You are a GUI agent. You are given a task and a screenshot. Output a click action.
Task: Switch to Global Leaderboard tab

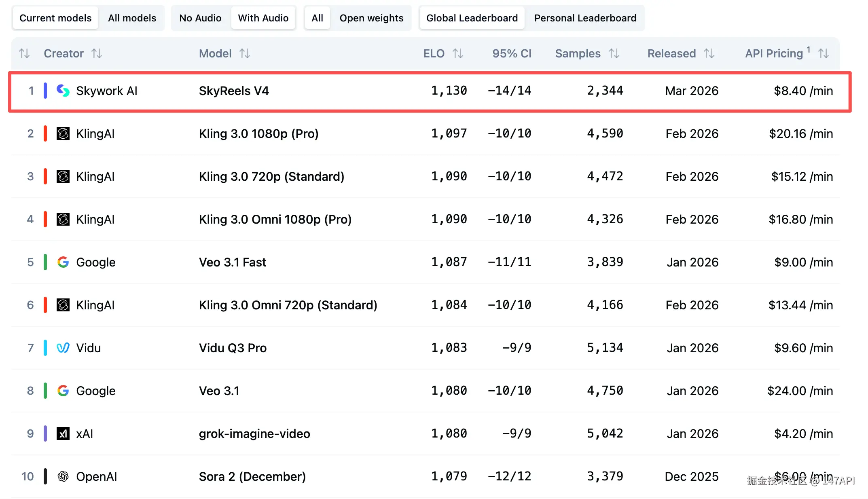pyautogui.click(x=472, y=18)
